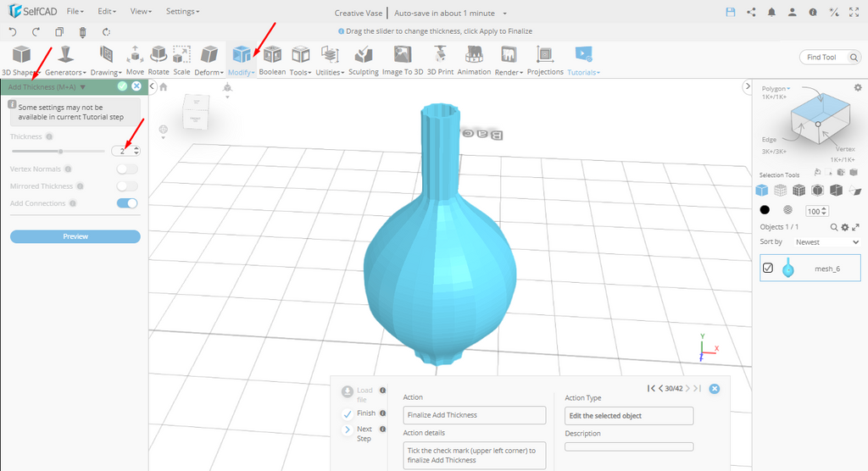Click the Redo arrow icon

coord(36,32)
